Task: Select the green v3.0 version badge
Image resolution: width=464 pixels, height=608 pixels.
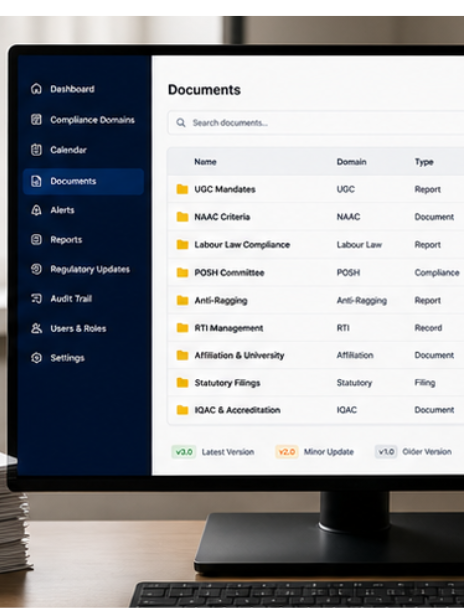Action: [184, 452]
